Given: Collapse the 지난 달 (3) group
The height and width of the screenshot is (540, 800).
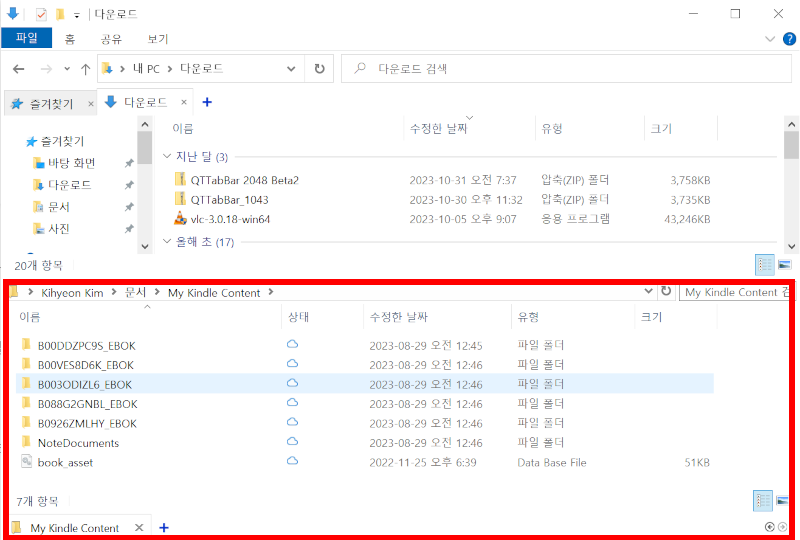Looking at the screenshot, I should pyautogui.click(x=166, y=156).
